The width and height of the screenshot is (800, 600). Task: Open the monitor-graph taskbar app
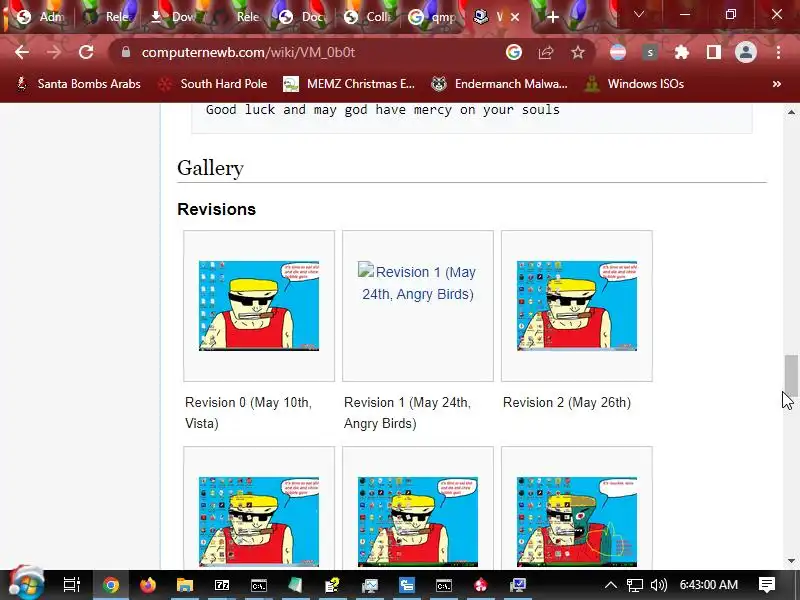click(x=370, y=585)
